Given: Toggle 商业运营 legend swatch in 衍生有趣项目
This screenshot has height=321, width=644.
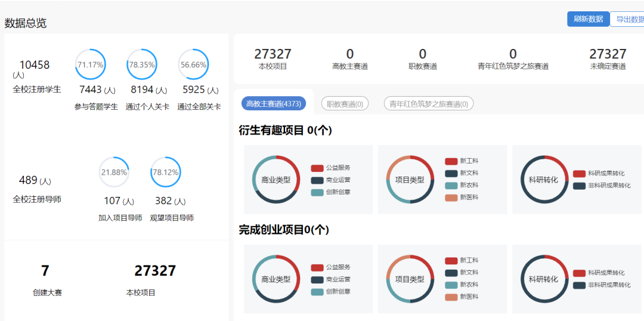Looking at the screenshot, I should pyautogui.click(x=317, y=180).
